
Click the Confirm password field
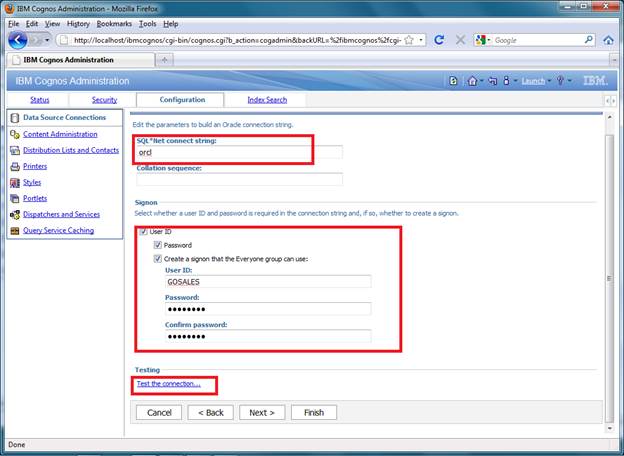(268, 336)
